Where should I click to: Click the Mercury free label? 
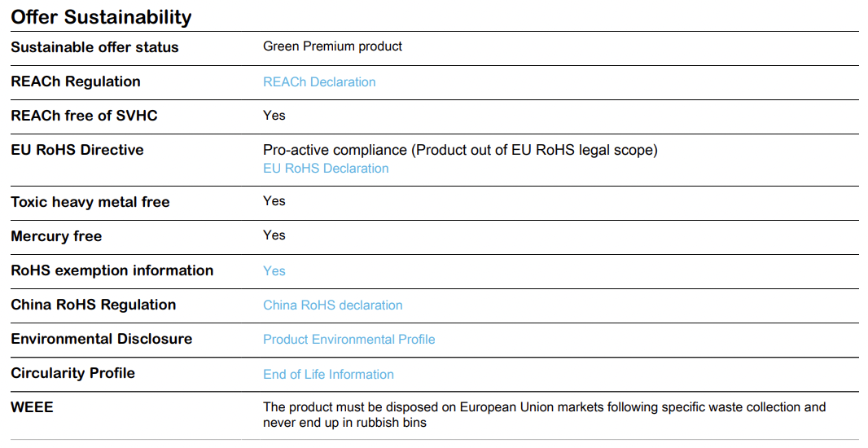coord(56,236)
